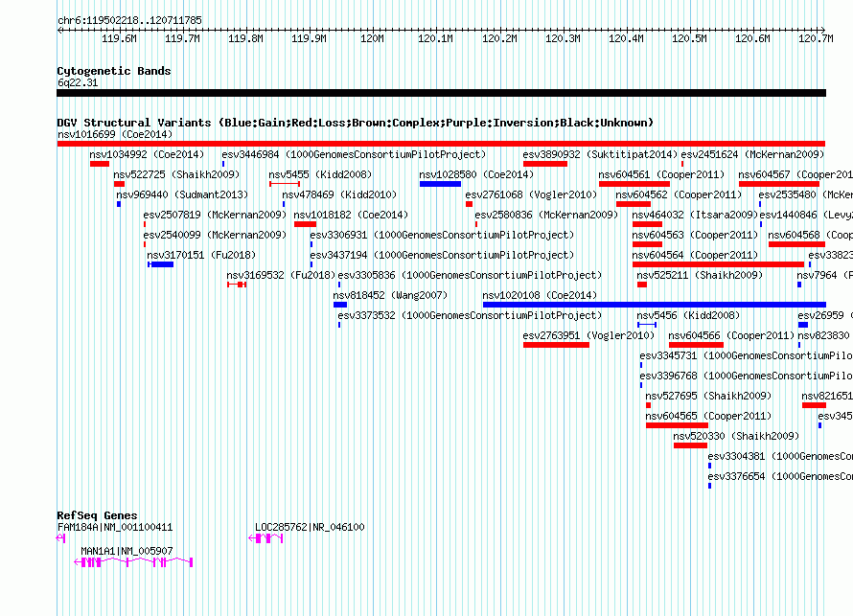Click esv2763951 (Vogler2010) label
The width and height of the screenshot is (853, 616).
[588, 335]
